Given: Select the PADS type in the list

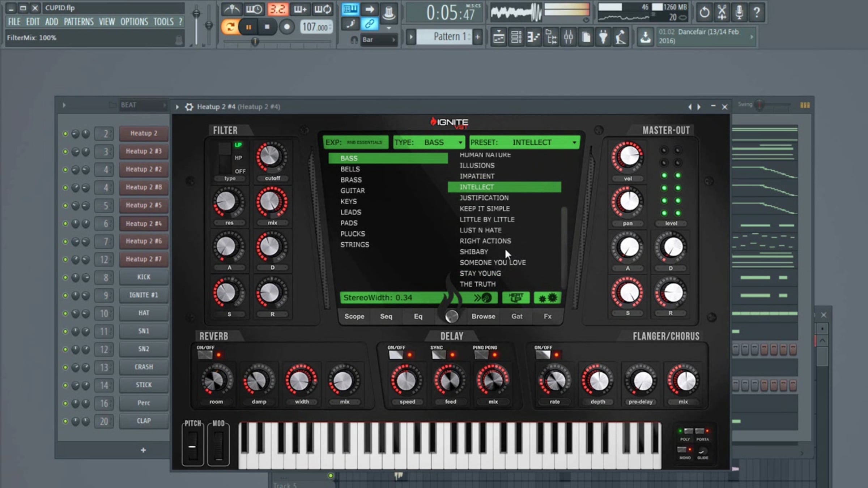Looking at the screenshot, I should [349, 223].
